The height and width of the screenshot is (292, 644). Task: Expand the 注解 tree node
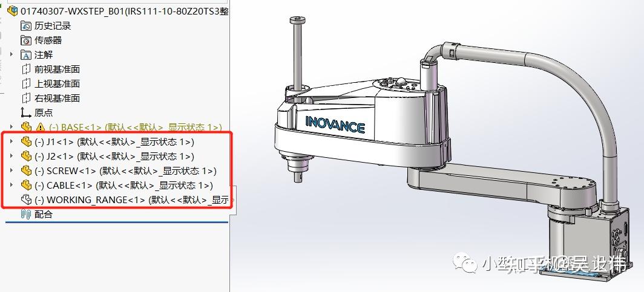[11, 54]
